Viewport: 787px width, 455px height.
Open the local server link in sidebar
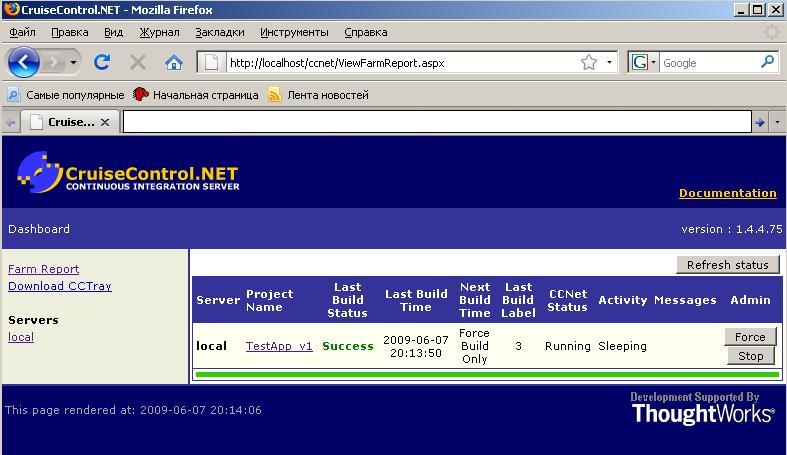tap(21, 337)
